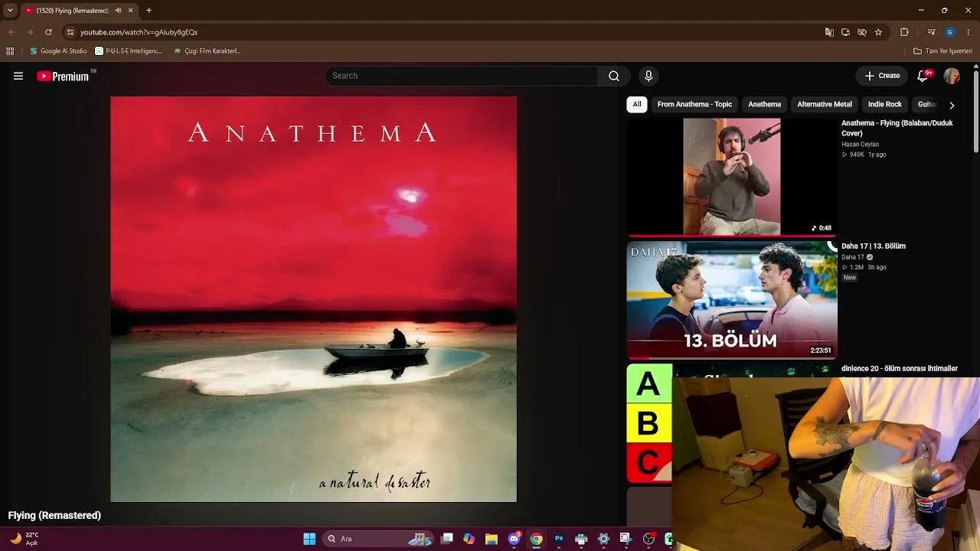
Task: Open the dinlence 20 video title
Action: (900, 368)
